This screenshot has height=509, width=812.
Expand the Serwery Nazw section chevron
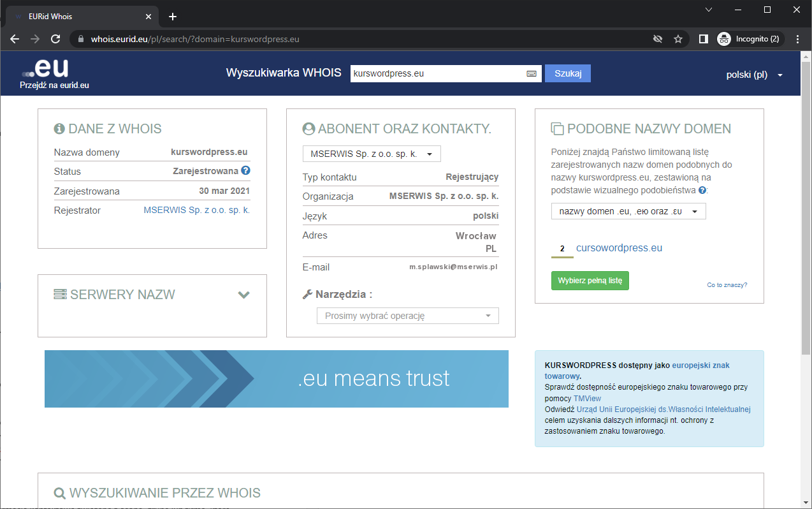click(243, 295)
